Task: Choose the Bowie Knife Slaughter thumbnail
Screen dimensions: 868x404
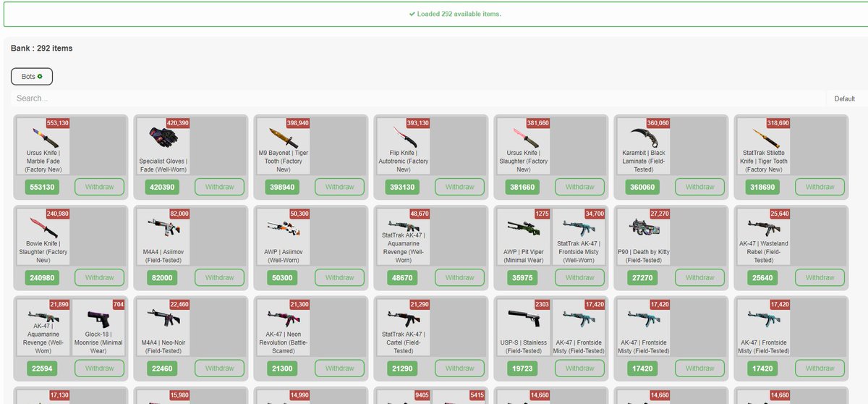Action: [43, 237]
